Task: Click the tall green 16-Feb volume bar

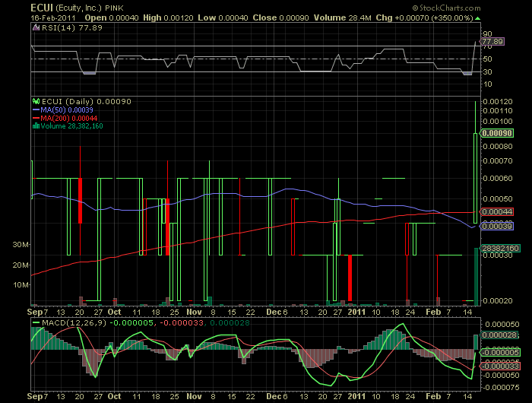Action: point(476,276)
